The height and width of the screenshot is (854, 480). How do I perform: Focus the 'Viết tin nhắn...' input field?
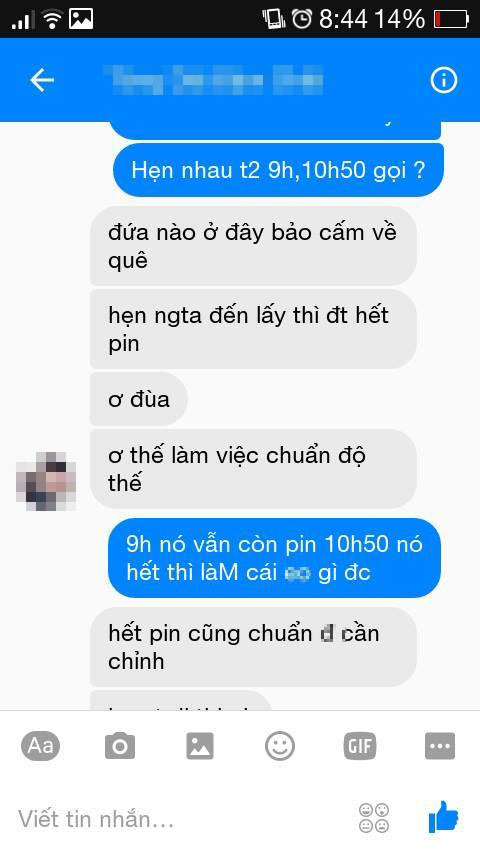[180, 819]
